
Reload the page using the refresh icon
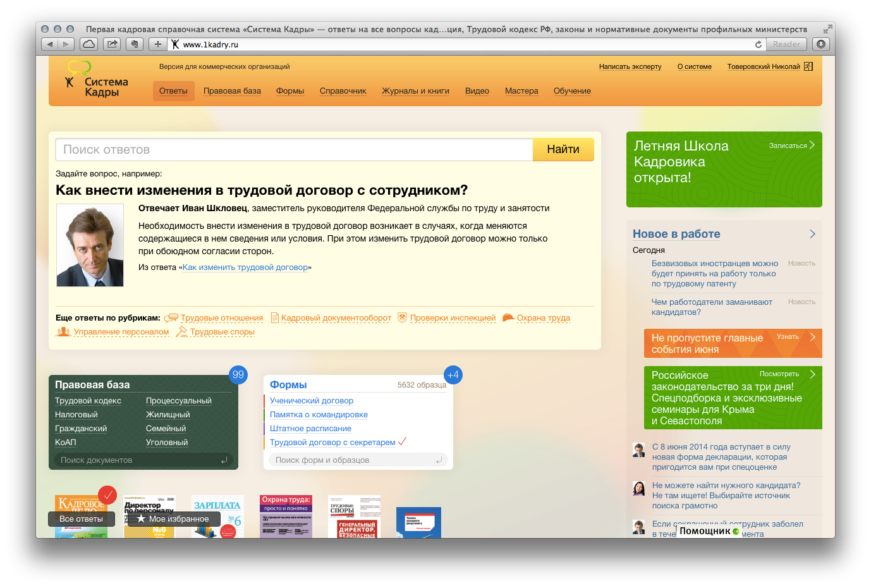(x=758, y=44)
